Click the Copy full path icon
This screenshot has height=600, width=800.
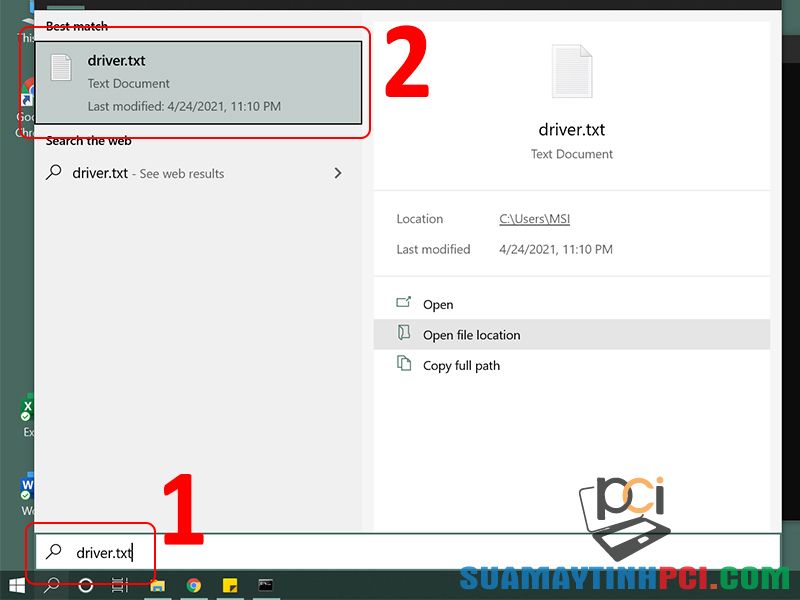[404, 363]
